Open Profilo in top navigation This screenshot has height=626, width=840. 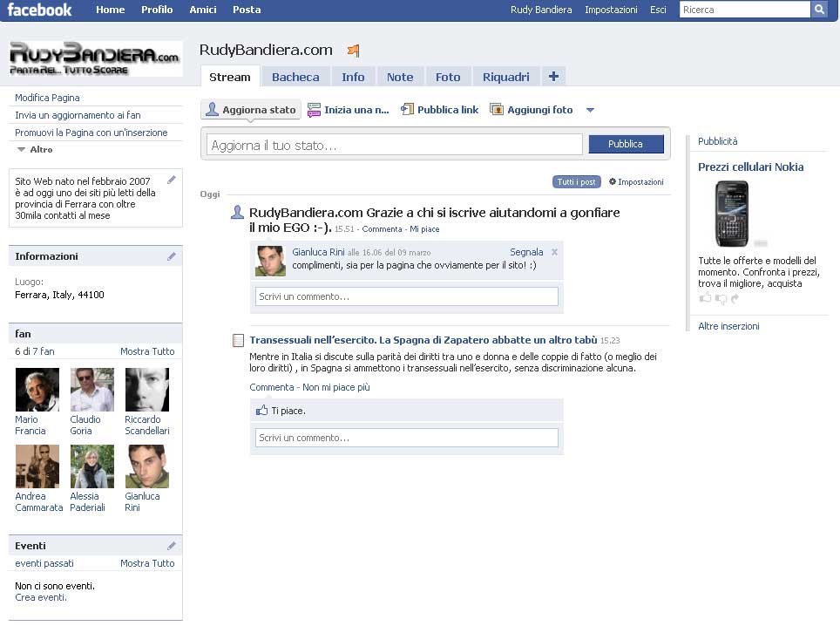157,10
